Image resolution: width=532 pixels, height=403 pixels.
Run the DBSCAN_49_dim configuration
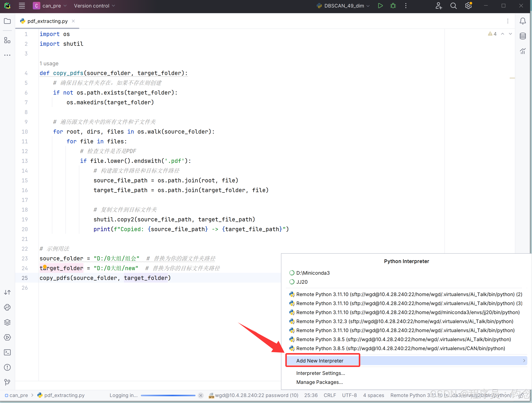tap(380, 6)
